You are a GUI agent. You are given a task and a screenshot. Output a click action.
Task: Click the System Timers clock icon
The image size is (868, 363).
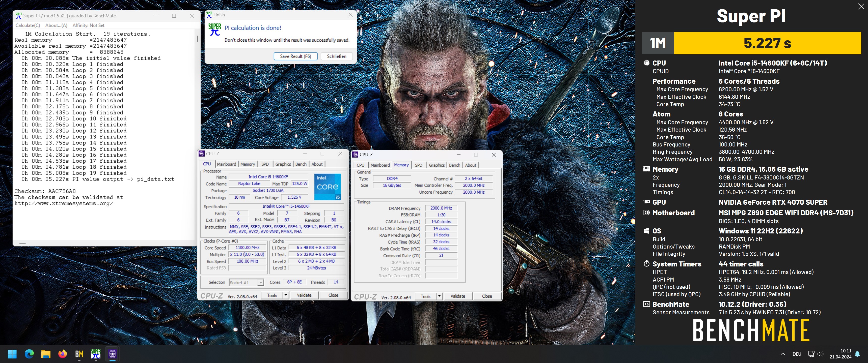pyautogui.click(x=646, y=264)
